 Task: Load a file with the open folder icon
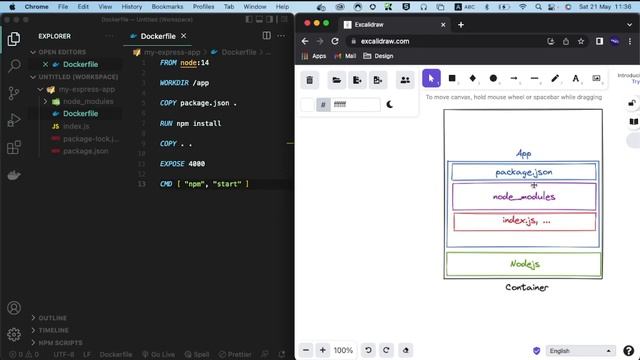pyautogui.click(x=336, y=80)
